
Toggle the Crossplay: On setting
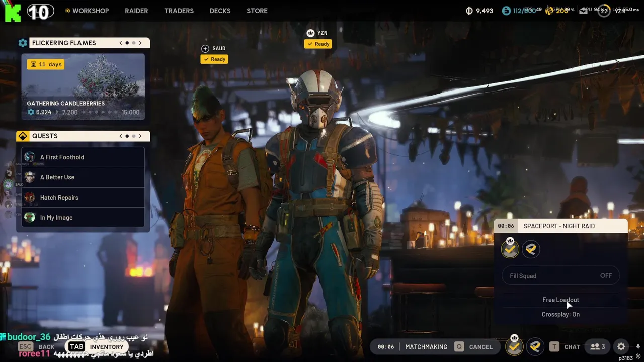tap(561, 314)
